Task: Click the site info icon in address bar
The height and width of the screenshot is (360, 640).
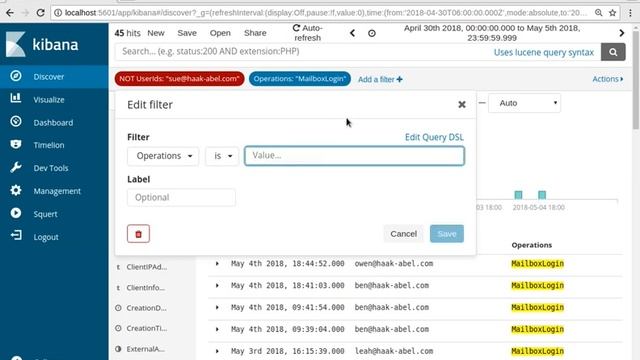Action: coord(58,13)
